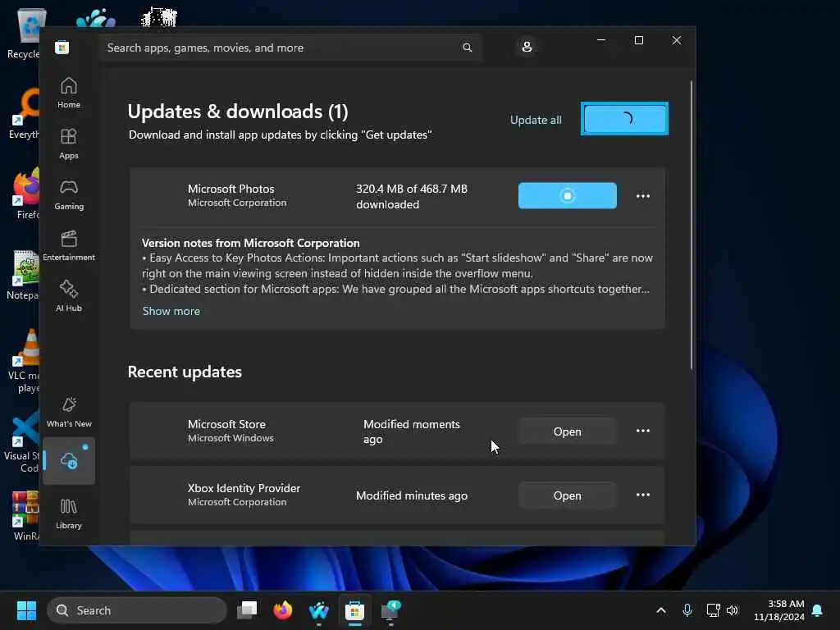Open more options for Xbox Identity Provider

643,495
